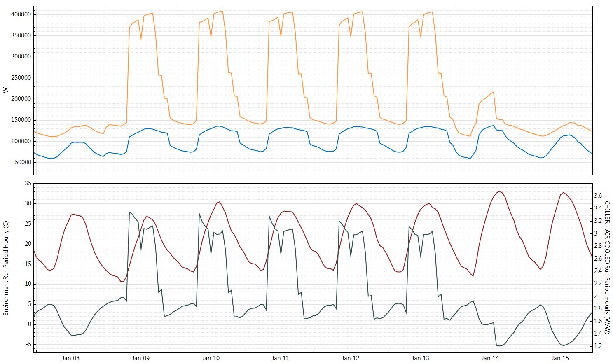Click the 100000 tick on W axis
The height and width of the screenshot is (364, 613).
tap(21, 141)
